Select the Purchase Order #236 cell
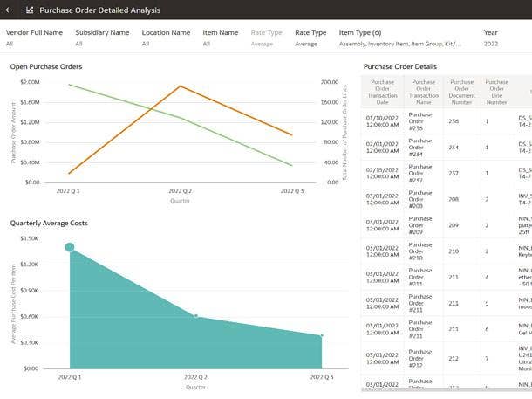This screenshot has width=532, height=399. [x=420, y=121]
